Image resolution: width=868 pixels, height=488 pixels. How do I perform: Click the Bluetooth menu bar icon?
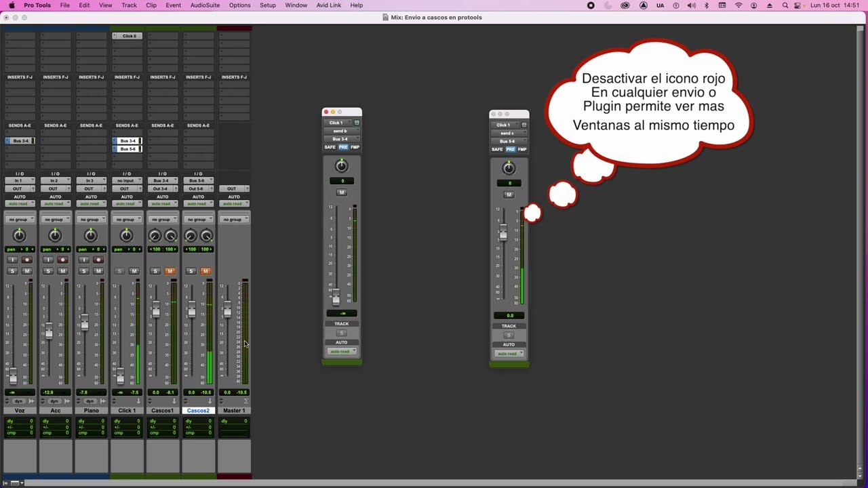pos(706,5)
